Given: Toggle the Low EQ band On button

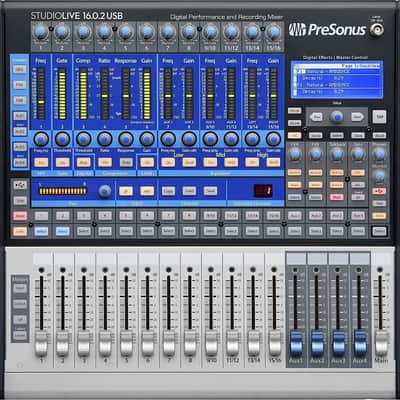Looking at the screenshot, I should pos(168,163).
